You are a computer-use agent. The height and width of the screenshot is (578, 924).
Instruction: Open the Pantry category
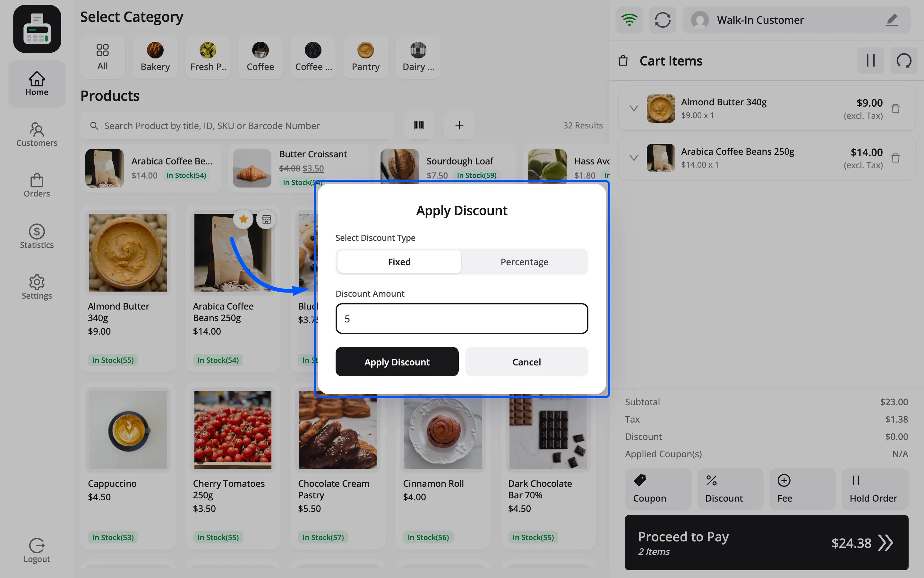[366, 57]
